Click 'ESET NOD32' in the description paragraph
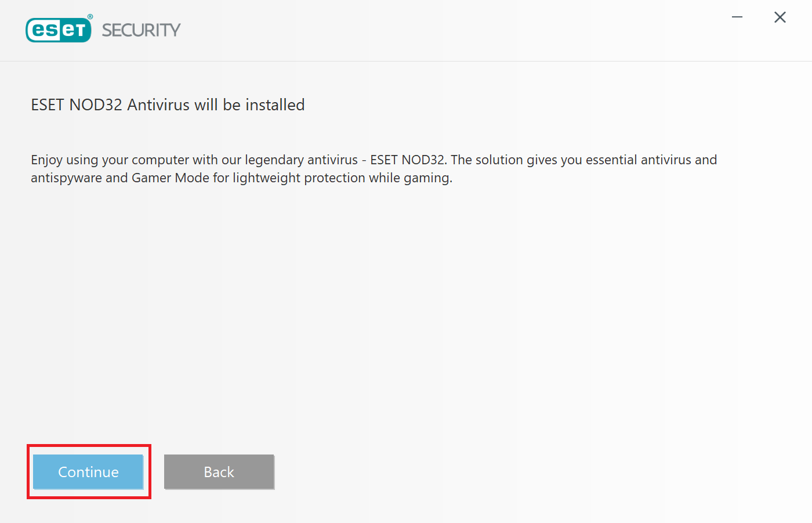Screen dimensions: 812x523 (407, 160)
